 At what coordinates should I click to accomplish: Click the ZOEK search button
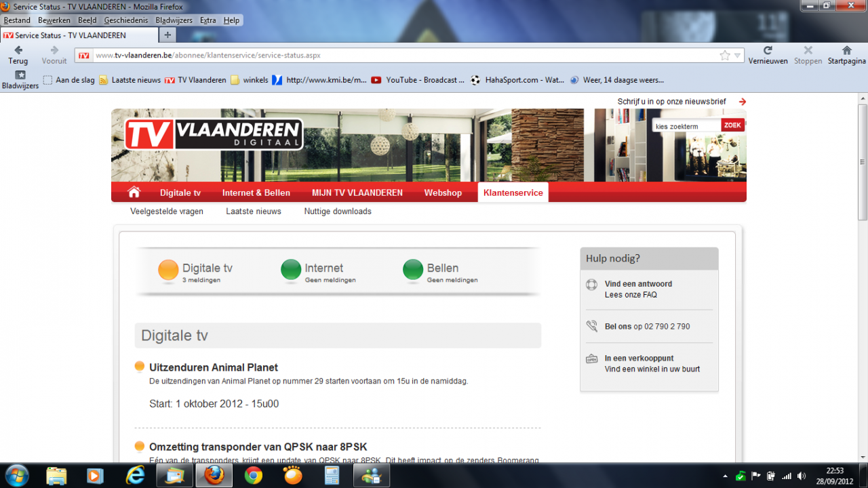click(732, 125)
